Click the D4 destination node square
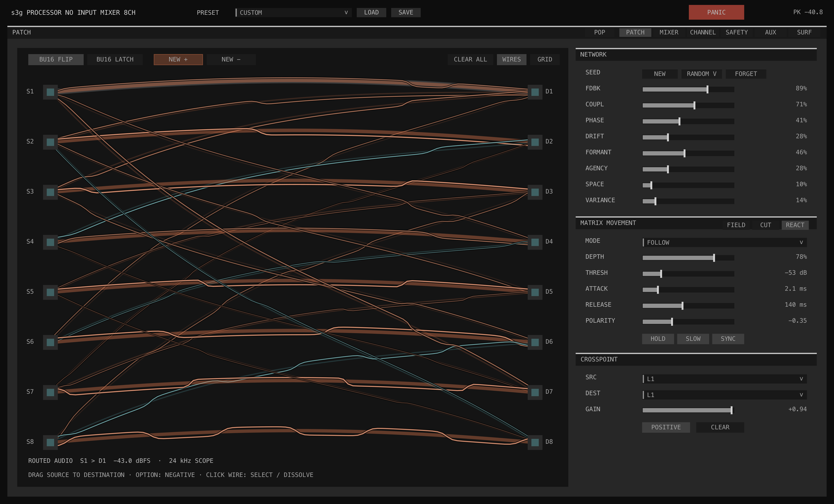Screen dimensions: 834x504 pos(535,242)
